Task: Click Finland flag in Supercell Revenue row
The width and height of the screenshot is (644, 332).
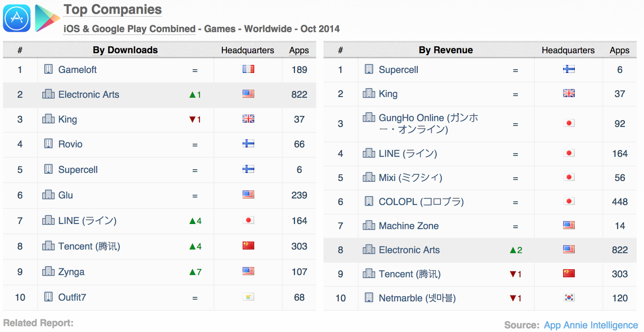Action: [569, 69]
